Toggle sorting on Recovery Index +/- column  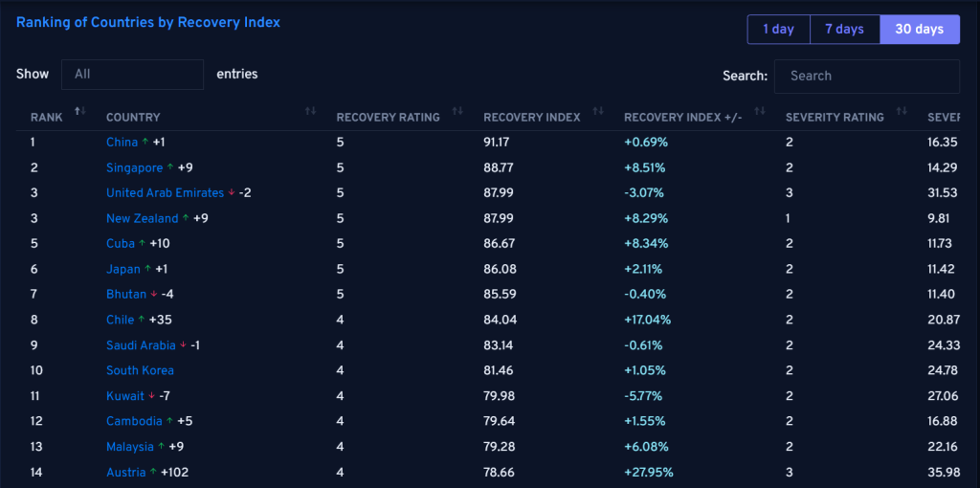pyautogui.click(x=760, y=111)
